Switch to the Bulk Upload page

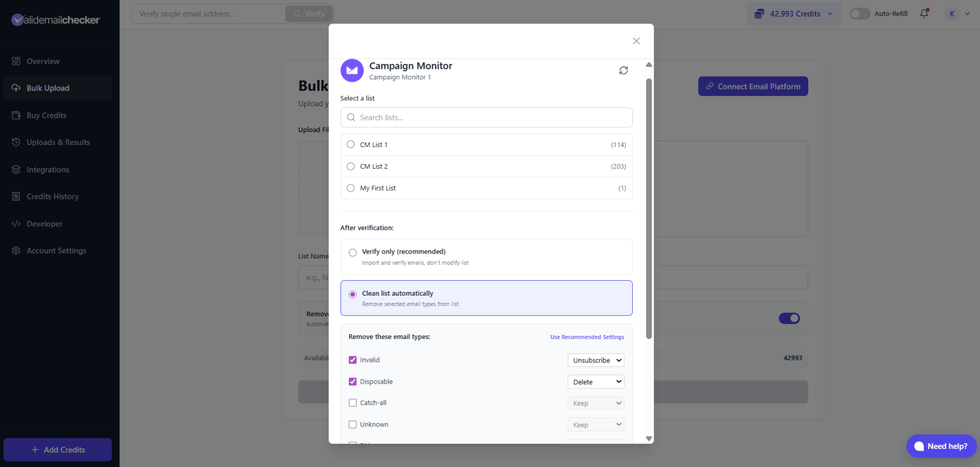[x=48, y=88]
